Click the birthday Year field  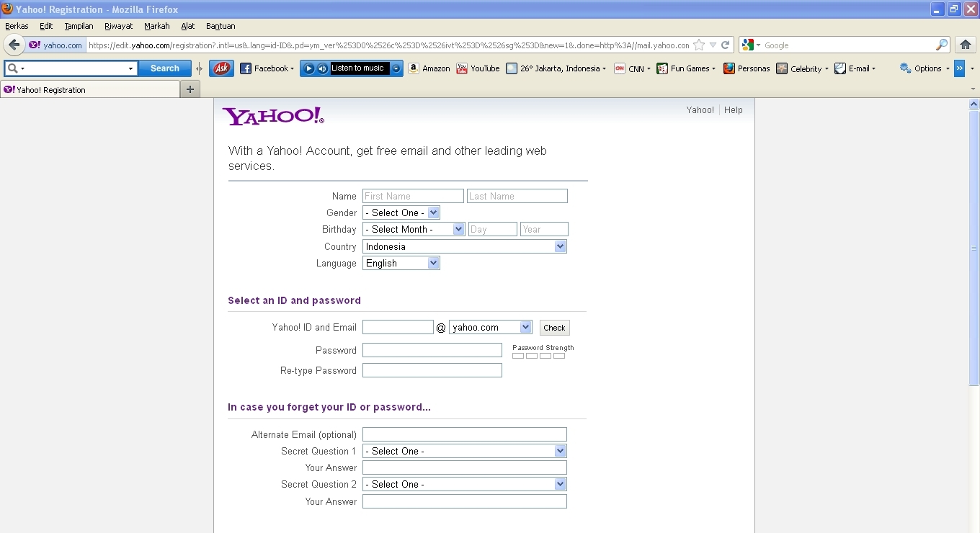[544, 229]
